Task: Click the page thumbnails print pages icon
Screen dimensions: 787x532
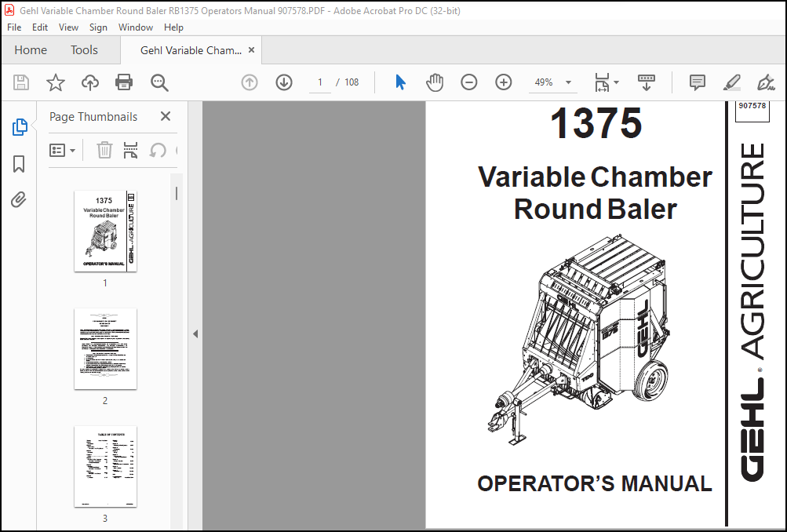Action: [x=130, y=150]
